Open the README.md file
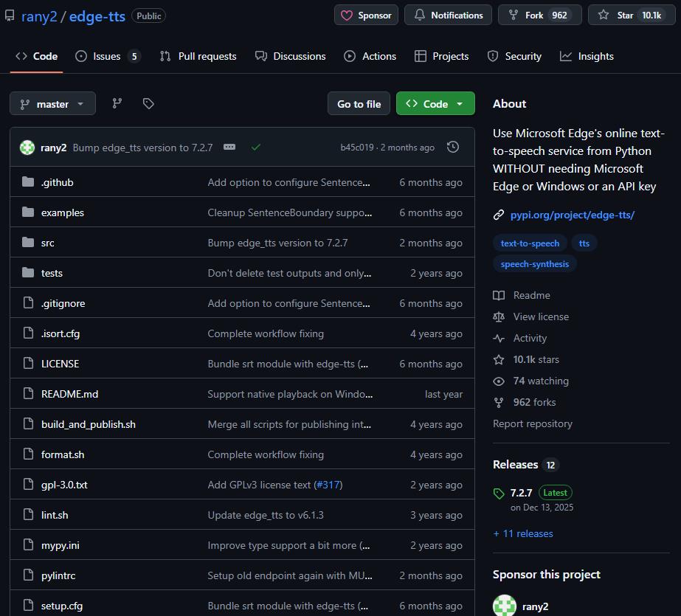 (x=69, y=394)
